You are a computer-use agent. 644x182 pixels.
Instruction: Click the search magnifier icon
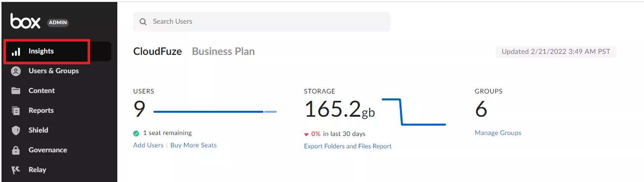click(144, 22)
